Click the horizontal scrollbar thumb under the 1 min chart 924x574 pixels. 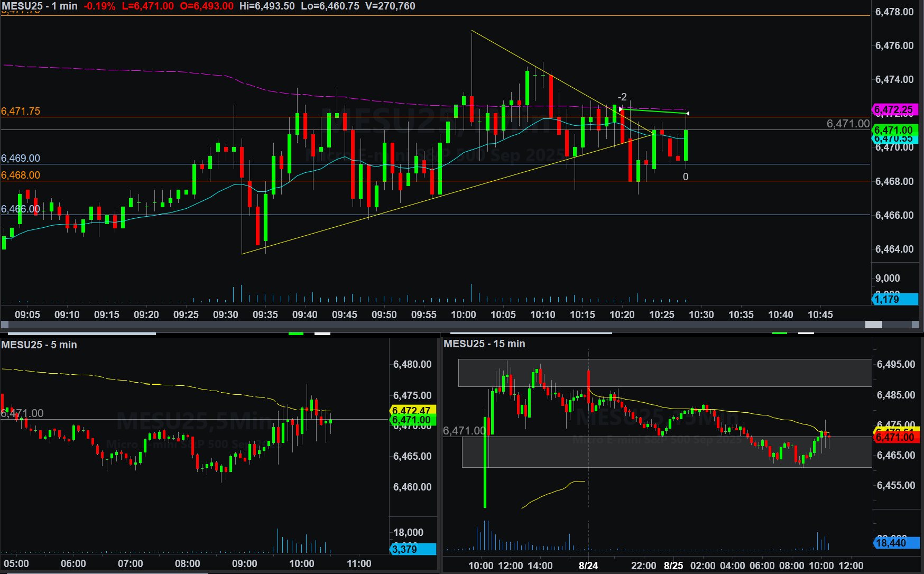coord(873,325)
